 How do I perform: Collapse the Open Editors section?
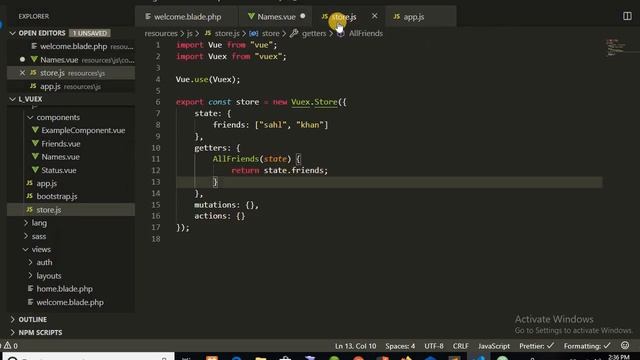[x=13, y=33]
